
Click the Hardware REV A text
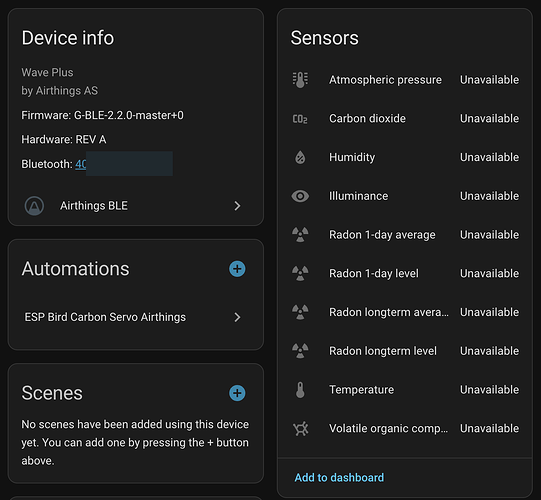(x=64, y=139)
